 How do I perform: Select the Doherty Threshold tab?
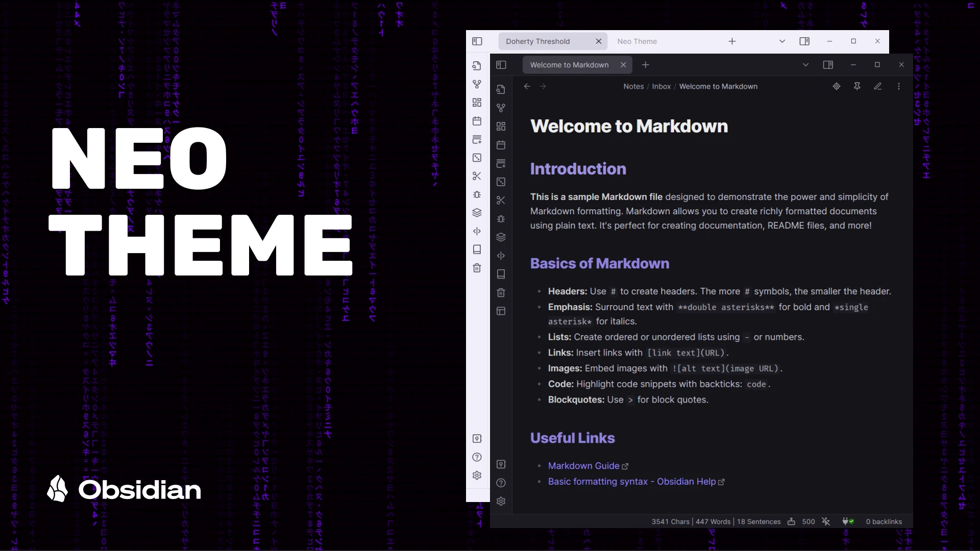click(537, 41)
